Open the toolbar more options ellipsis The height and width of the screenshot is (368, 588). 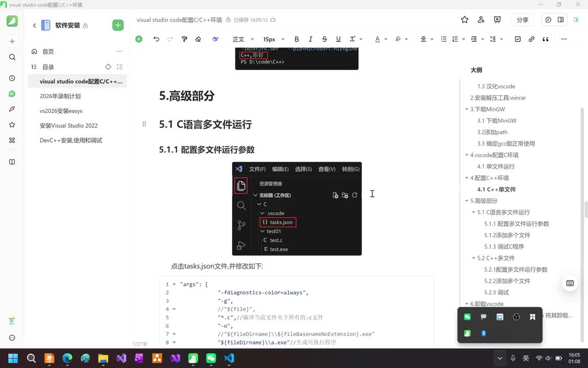(563, 39)
